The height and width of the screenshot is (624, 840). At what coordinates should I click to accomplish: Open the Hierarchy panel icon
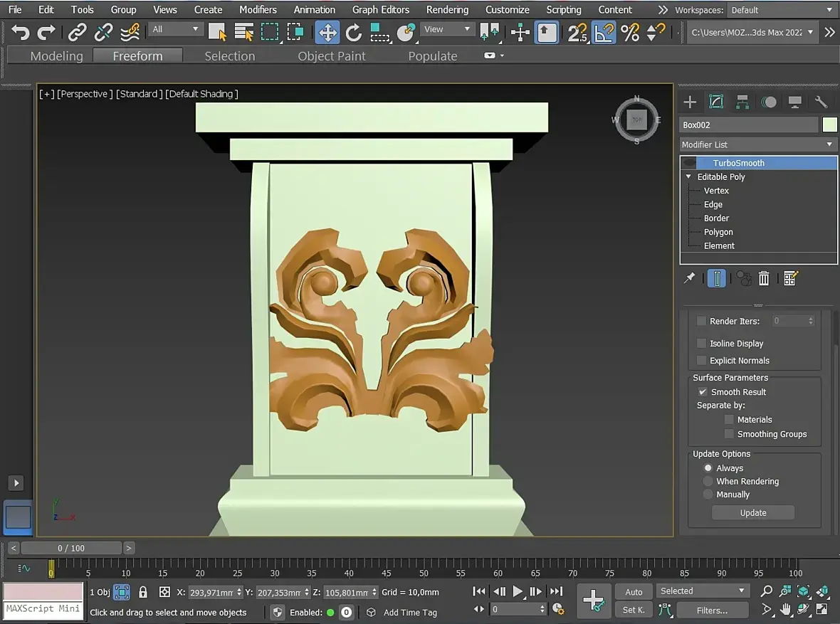coord(742,102)
